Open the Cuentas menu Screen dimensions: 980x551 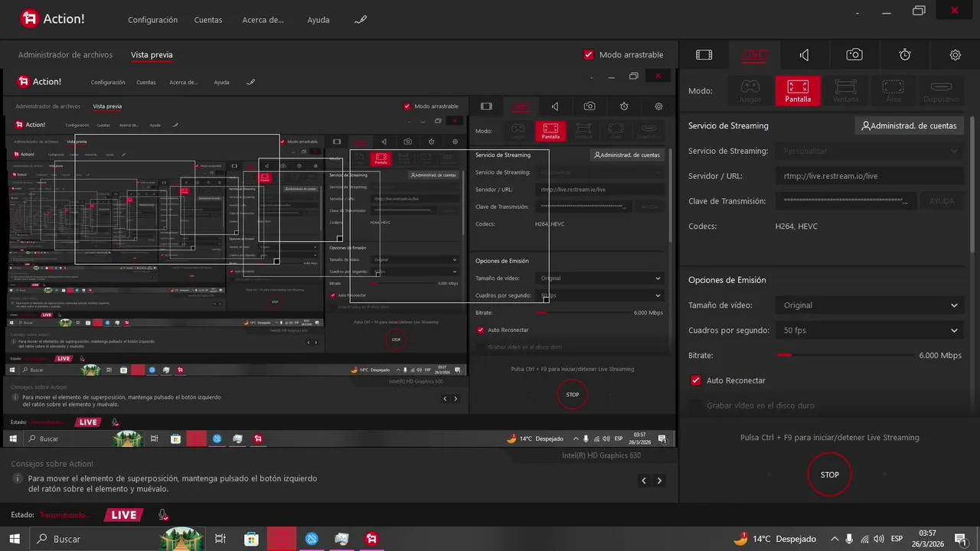pyautogui.click(x=209, y=20)
